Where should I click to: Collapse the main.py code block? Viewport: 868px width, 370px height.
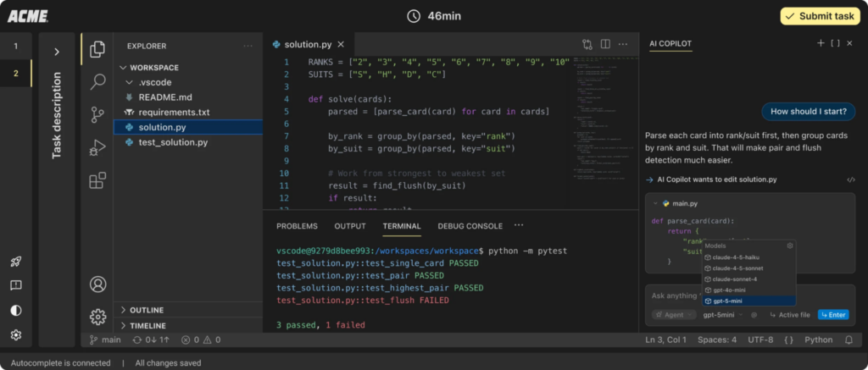click(x=655, y=203)
